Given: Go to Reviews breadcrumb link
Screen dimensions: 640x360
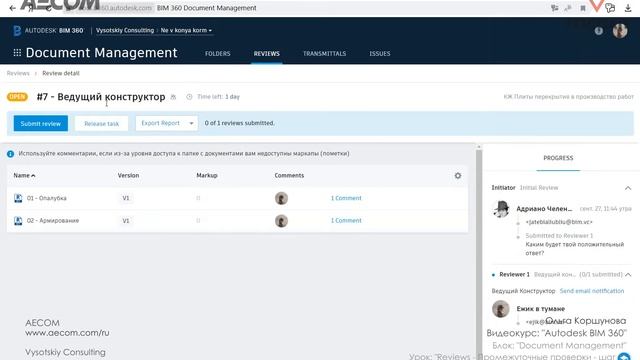Looking at the screenshot, I should [18, 73].
